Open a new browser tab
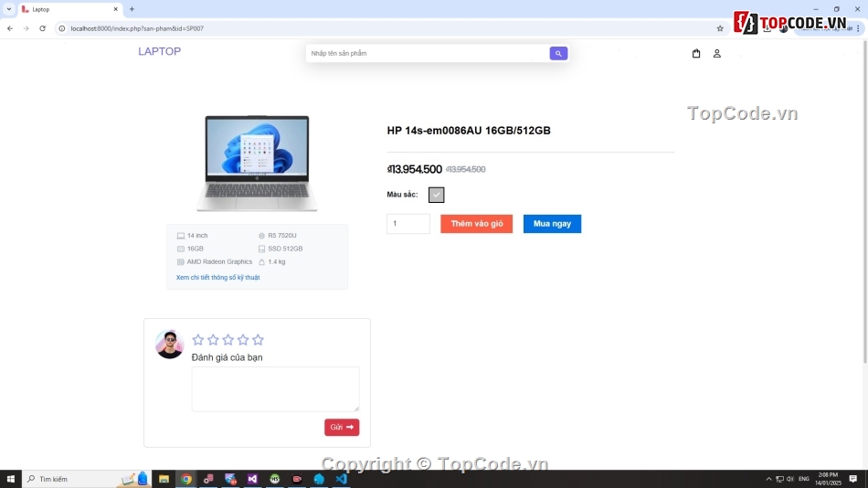The width and height of the screenshot is (868, 488). click(x=132, y=9)
